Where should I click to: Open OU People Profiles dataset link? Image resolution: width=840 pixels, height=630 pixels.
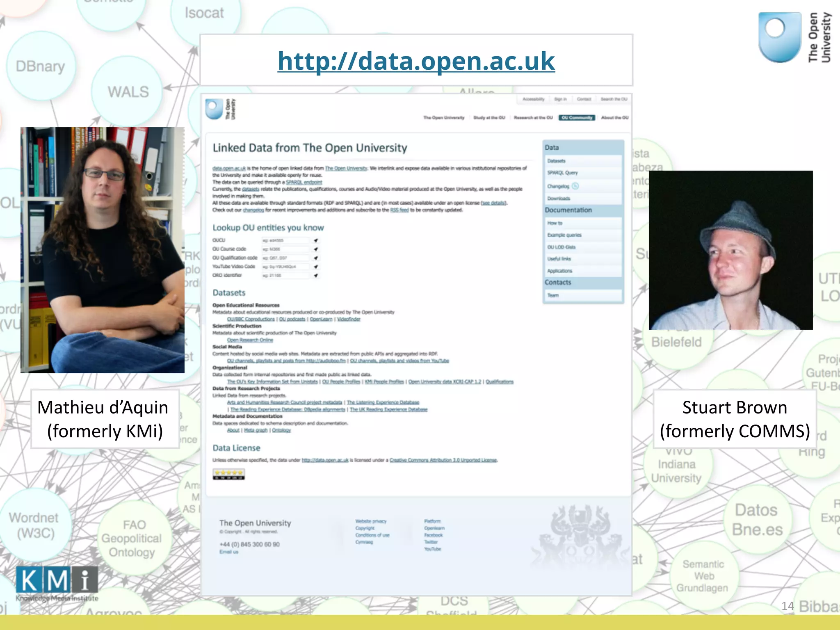coord(341,382)
